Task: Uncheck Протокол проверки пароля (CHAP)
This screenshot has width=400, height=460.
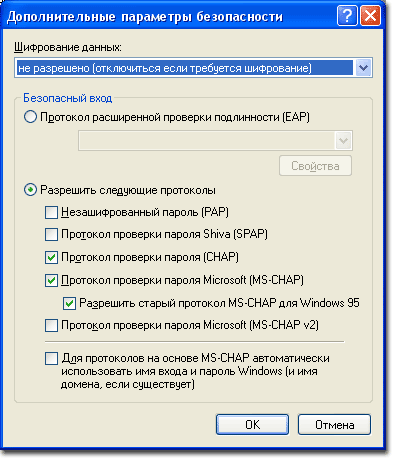Action: 51,257
